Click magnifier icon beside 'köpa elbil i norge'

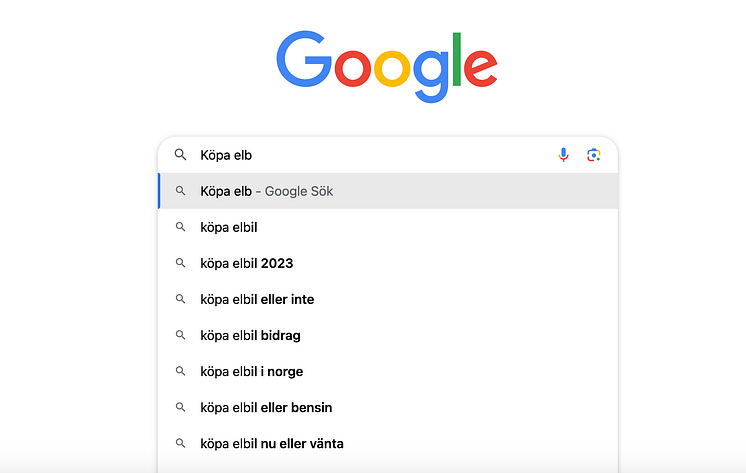tap(180, 371)
